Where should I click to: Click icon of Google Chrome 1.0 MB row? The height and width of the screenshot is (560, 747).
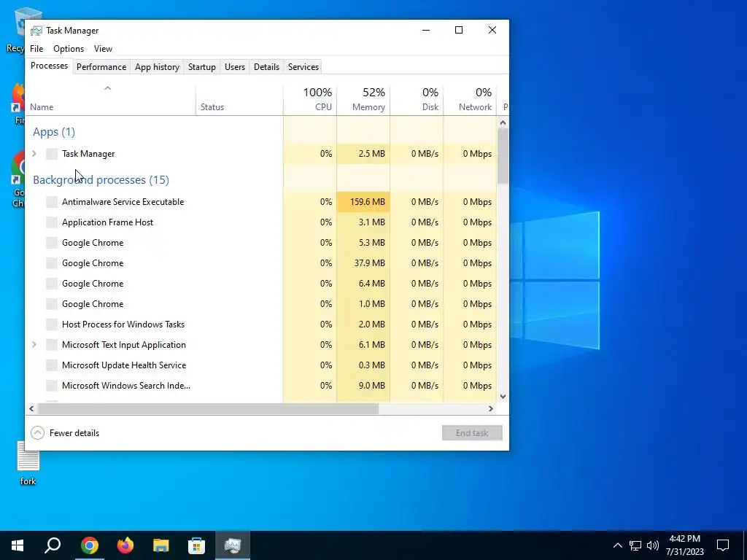52,304
